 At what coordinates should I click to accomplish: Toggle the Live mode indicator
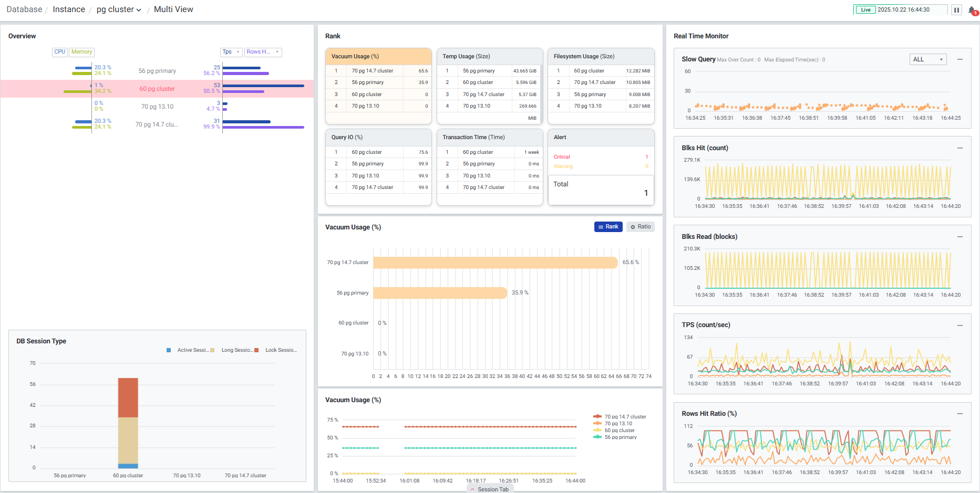[865, 10]
